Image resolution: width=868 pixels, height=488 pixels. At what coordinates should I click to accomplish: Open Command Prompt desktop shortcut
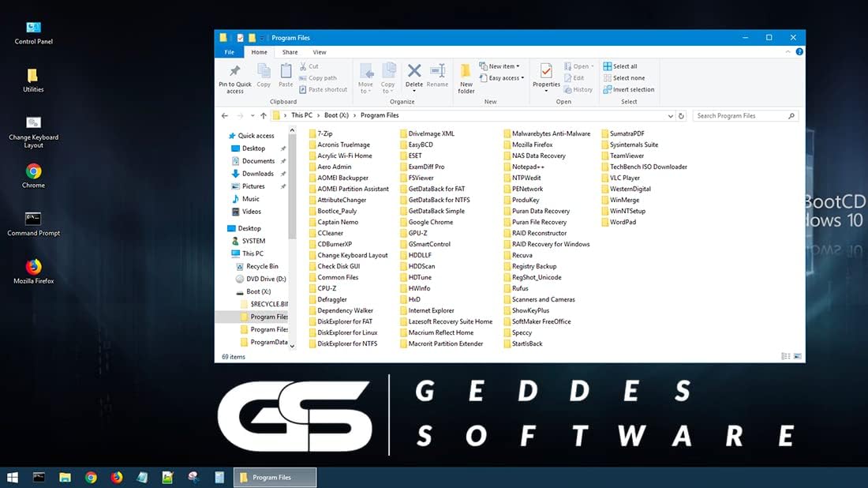(33, 220)
